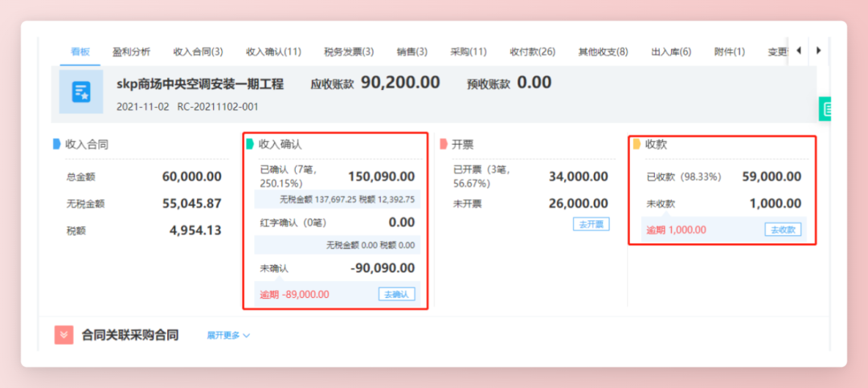The image size is (868, 388).
Task: Go to the 收入确认(11) tab
Action: [x=273, y=52]
